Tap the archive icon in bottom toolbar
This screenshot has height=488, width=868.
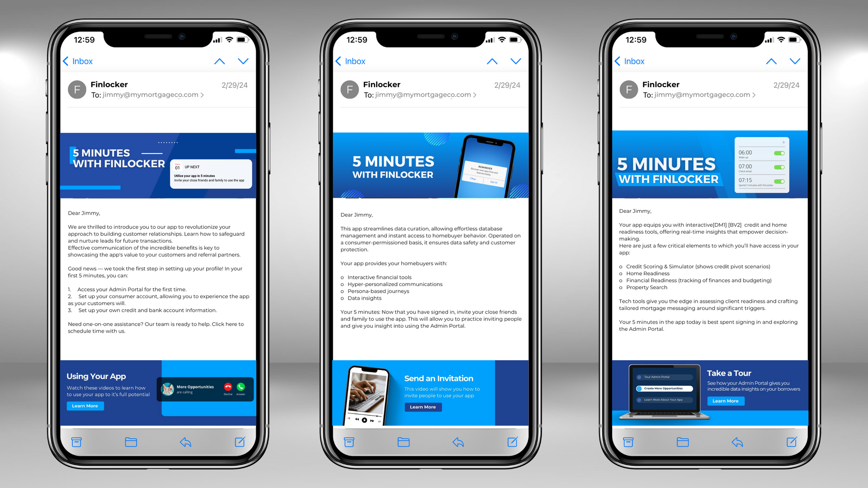[77, 442]
